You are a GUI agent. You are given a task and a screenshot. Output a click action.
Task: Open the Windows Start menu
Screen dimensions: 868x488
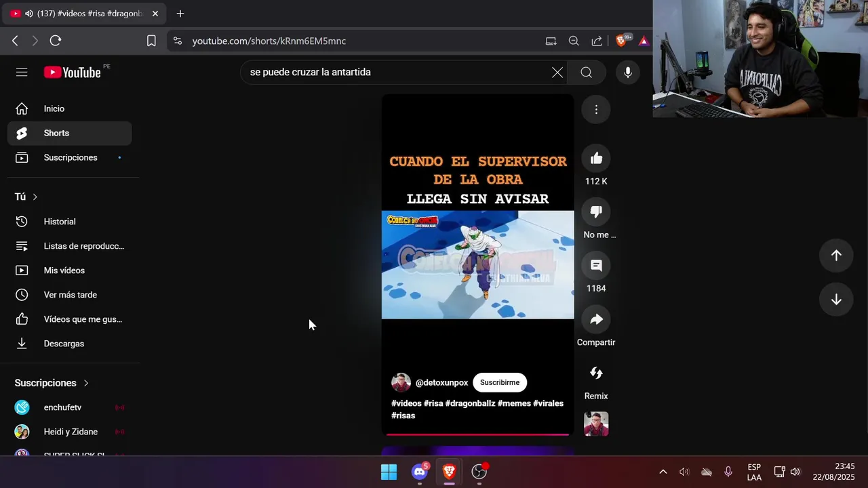389,472
